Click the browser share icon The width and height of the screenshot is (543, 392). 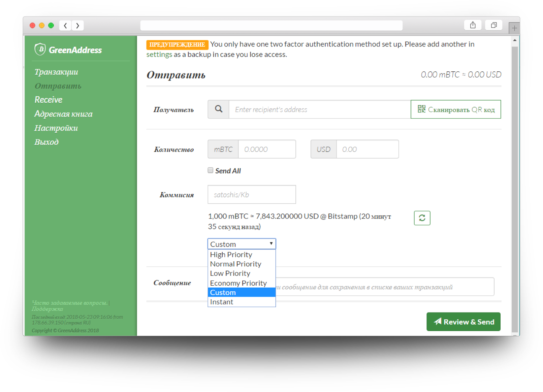473,25
